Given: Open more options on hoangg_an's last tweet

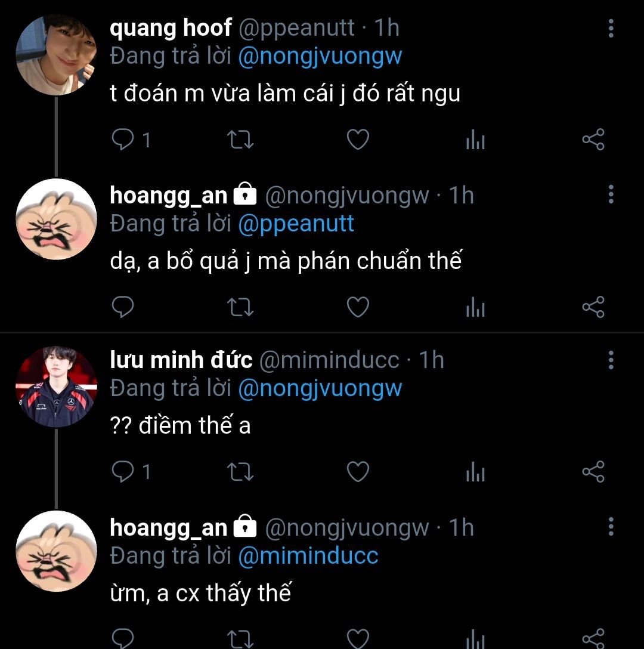Looking at the screenshot, I should (x=611, y=527).
